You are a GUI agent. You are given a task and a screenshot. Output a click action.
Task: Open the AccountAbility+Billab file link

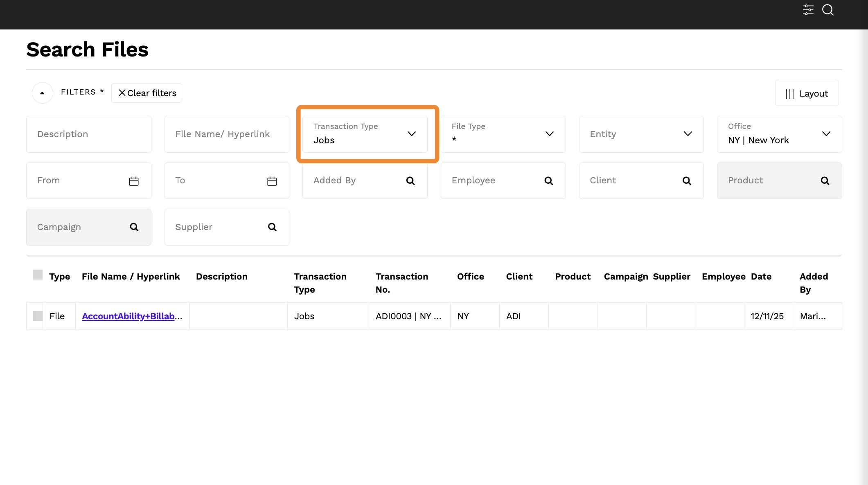[x=129, y=316]
